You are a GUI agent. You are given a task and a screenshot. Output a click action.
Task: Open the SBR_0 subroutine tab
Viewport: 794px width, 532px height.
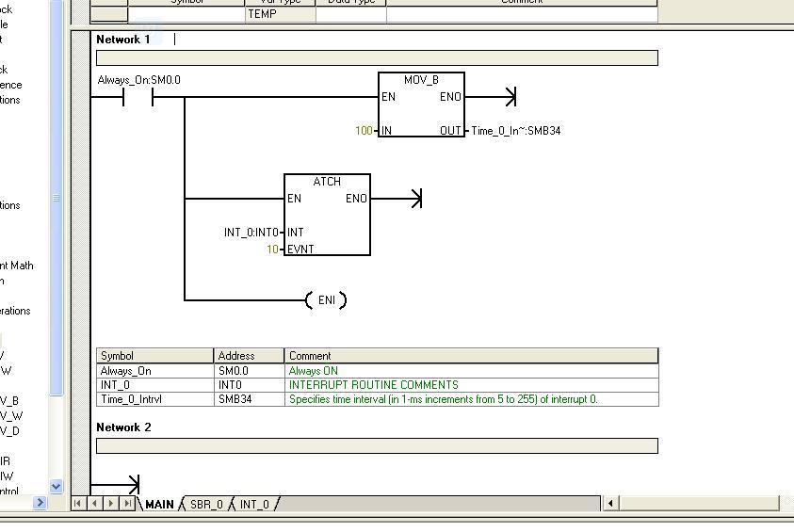coord(206,504)
